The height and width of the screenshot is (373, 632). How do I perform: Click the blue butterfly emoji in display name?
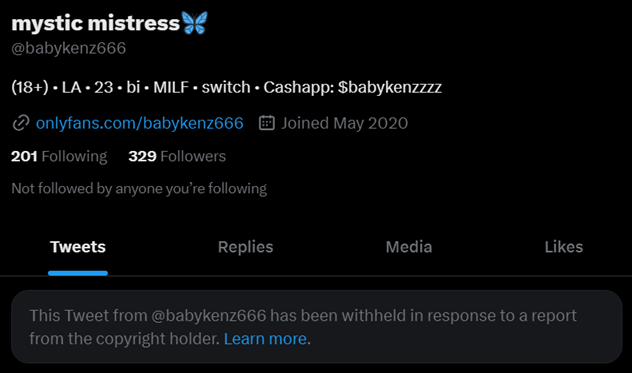(x=195, y=23)
